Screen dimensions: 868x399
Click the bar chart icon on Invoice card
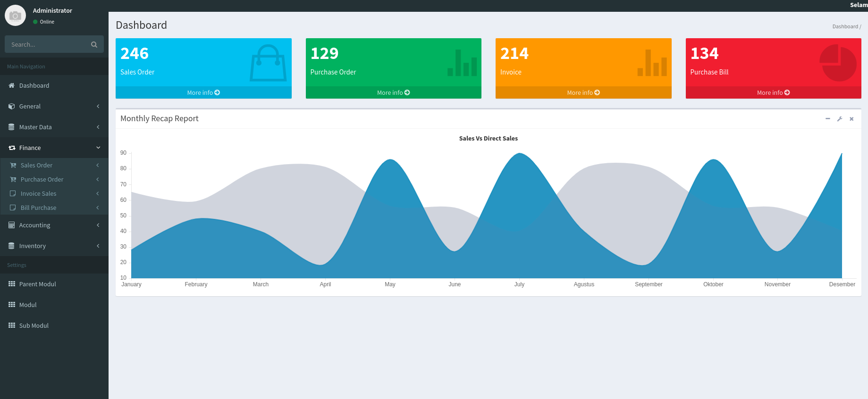(x=652, y=63)
